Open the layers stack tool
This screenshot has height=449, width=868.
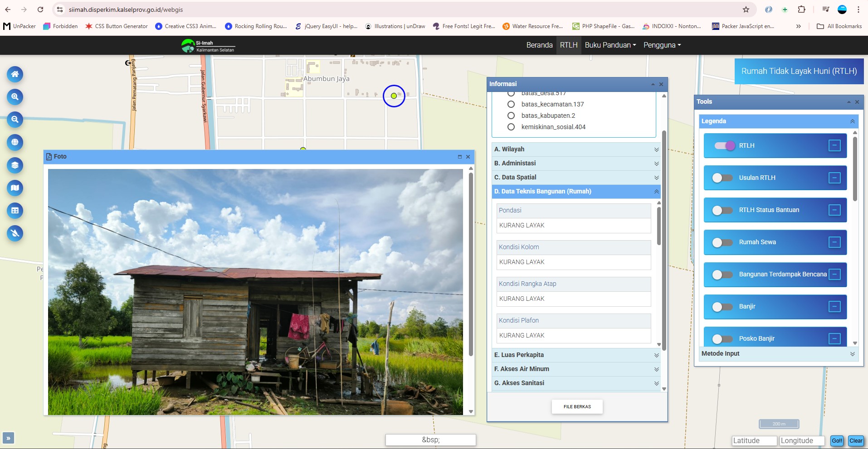15,165
